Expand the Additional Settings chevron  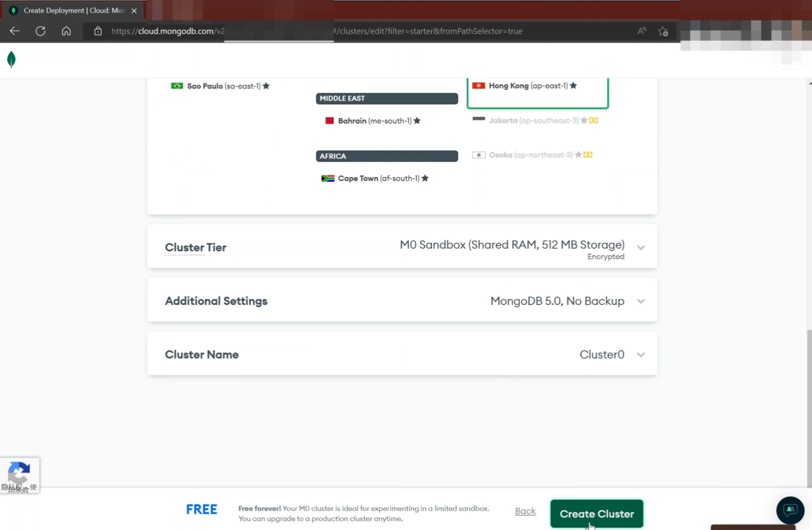point(641,301)
